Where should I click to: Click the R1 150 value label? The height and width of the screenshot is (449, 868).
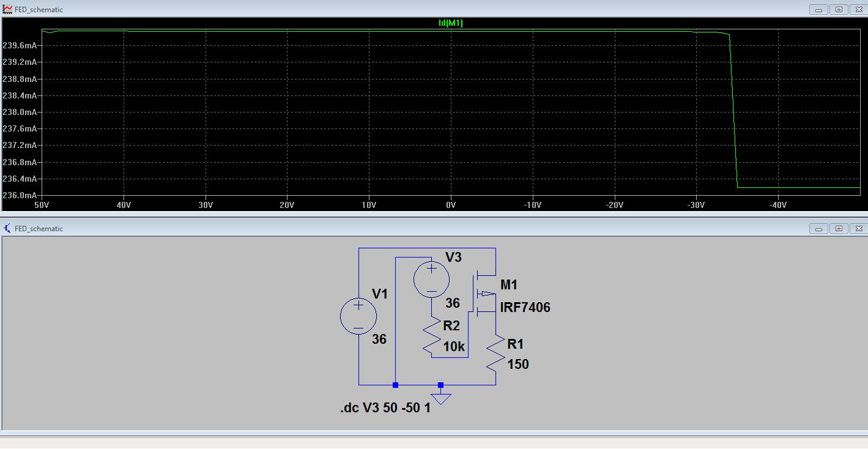pos(518,365)
